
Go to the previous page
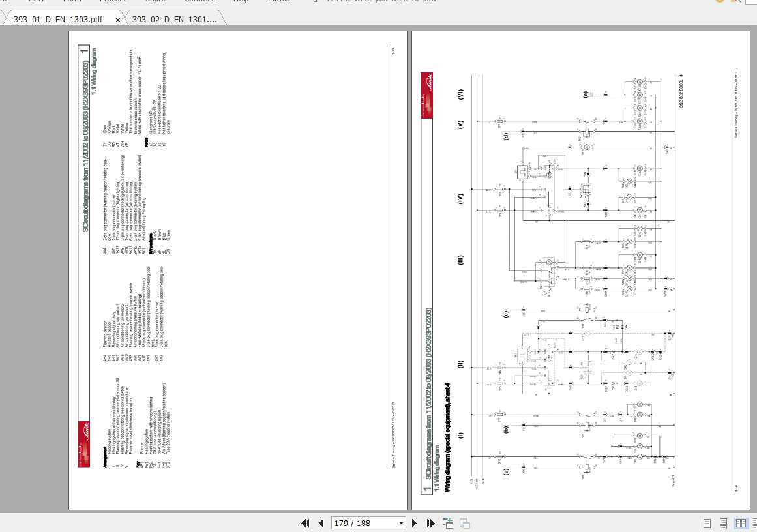click(x=321, y=524)
